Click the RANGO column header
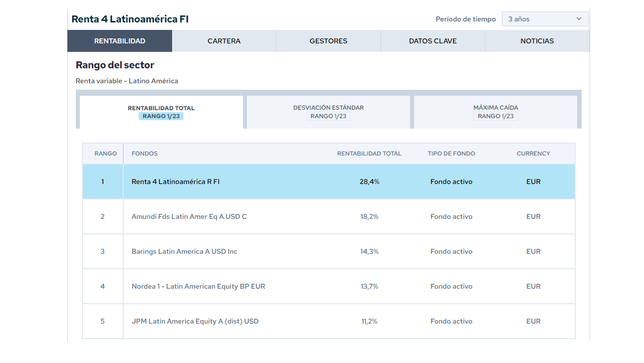The width and height of the screenshot is (644, 363). [106, 154]
